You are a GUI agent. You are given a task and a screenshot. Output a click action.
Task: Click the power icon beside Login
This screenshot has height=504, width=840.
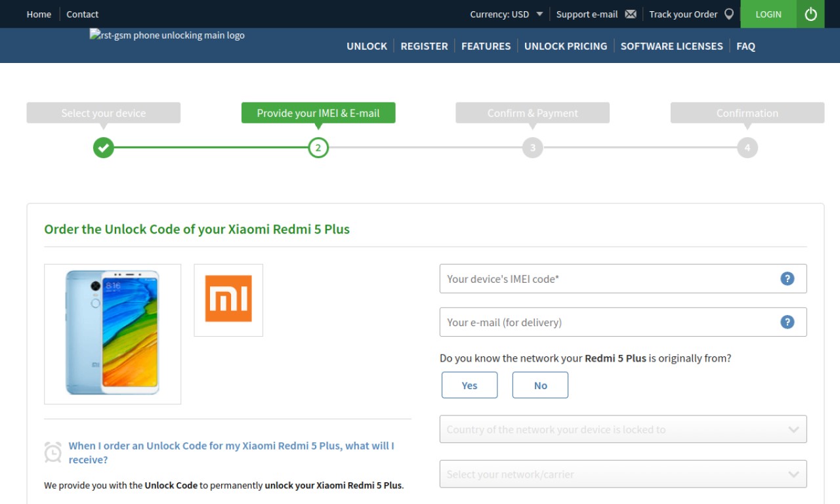click(x=811, y=14)
